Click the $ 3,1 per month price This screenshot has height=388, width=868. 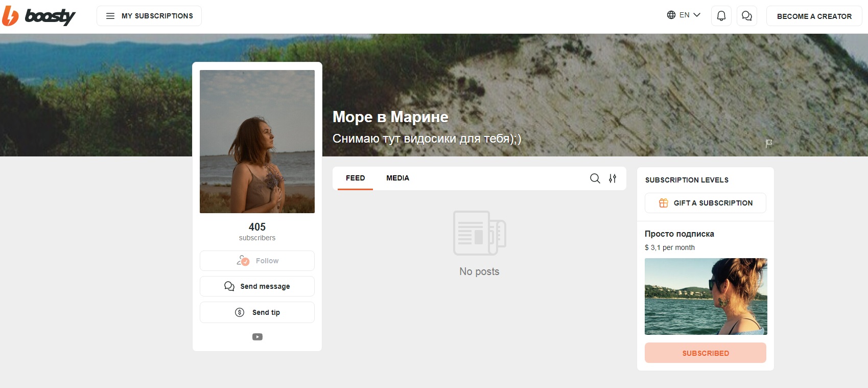tap(670, 247)
